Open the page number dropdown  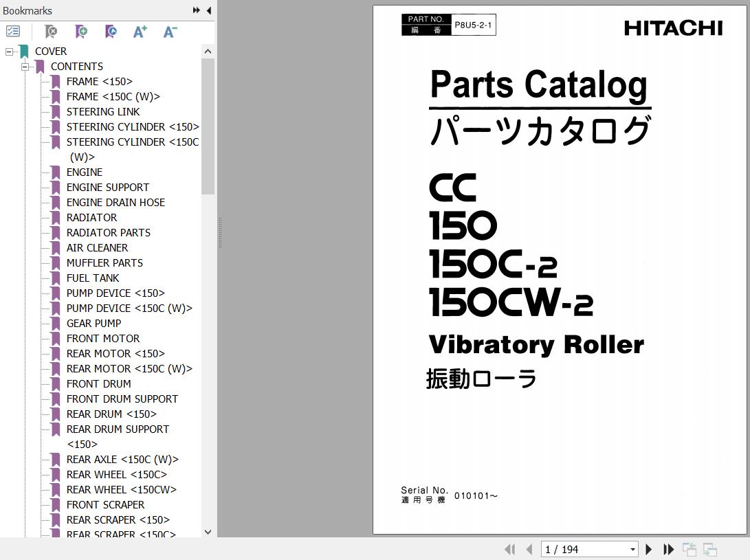tap(632, 549)
